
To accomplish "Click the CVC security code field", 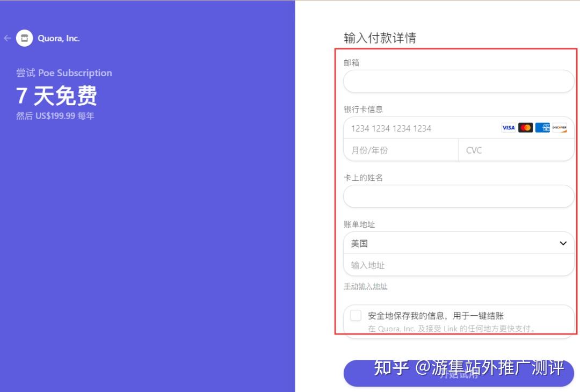I will click(x=516, y=150).
